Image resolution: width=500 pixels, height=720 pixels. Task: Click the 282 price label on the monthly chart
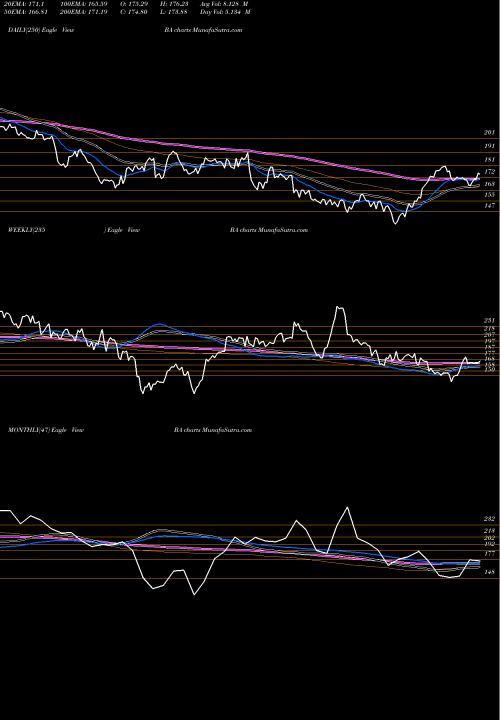point(489,519)
